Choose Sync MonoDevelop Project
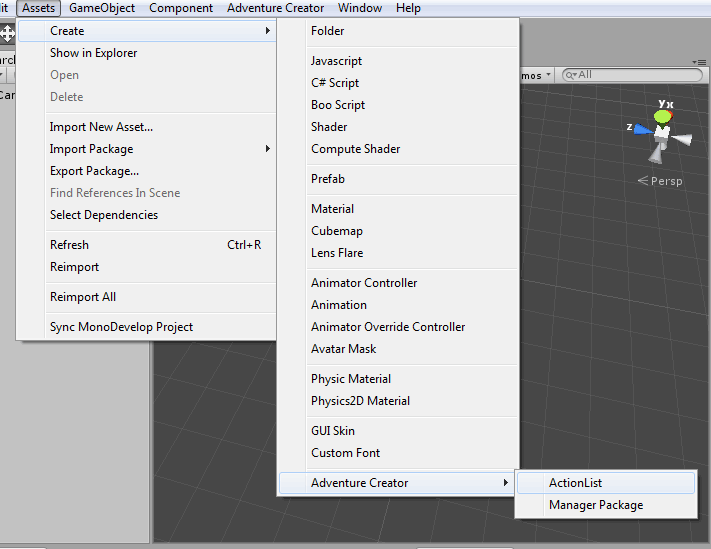The width and height of the screenshot is (711, 549). coord(147,327)
